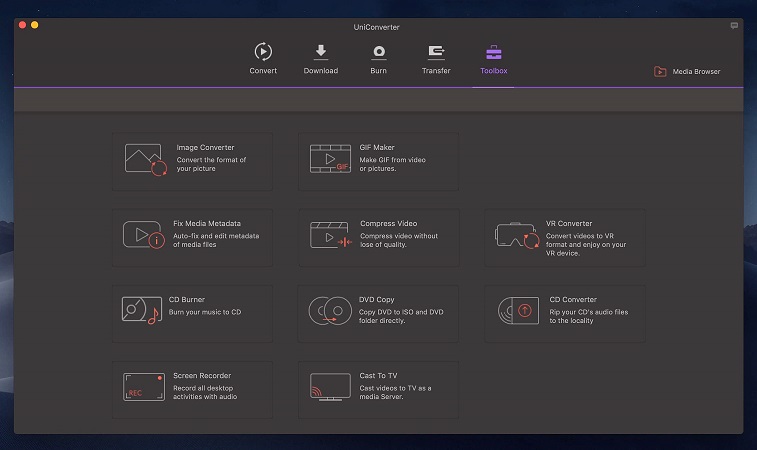The height and width of the screenshot is (450, 757).
Task: Select the Toolbox tab label
Action: click(x=494, y=70)
